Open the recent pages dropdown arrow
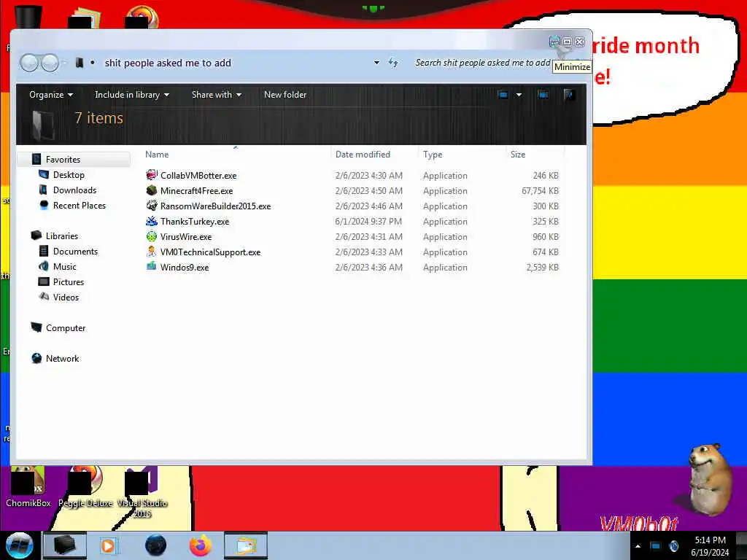This screenshot has width=747, height=560. (65, 63)
